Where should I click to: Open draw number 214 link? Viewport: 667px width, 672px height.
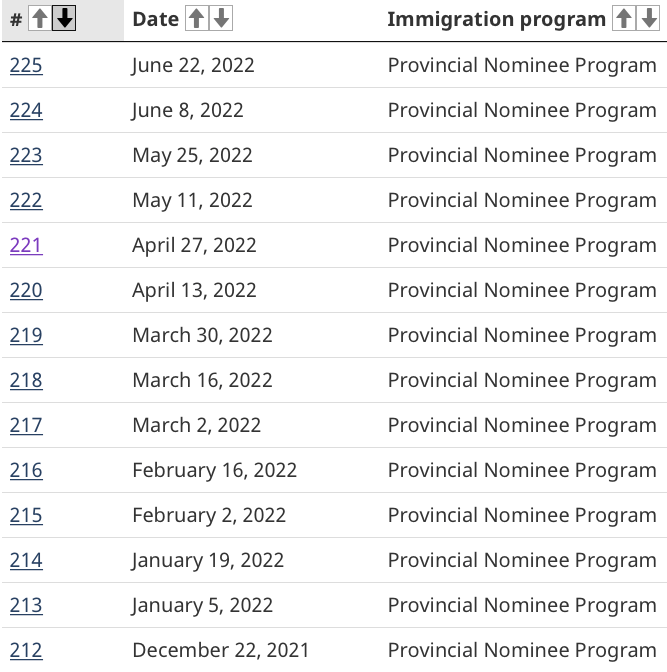[x=26, y=560]
